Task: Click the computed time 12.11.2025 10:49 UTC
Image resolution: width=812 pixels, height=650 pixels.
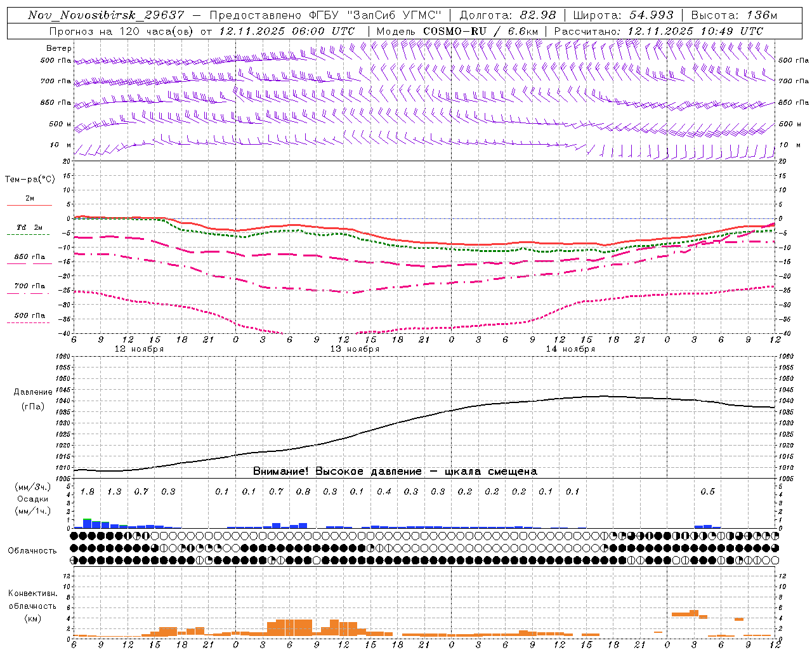Action: 695,31
